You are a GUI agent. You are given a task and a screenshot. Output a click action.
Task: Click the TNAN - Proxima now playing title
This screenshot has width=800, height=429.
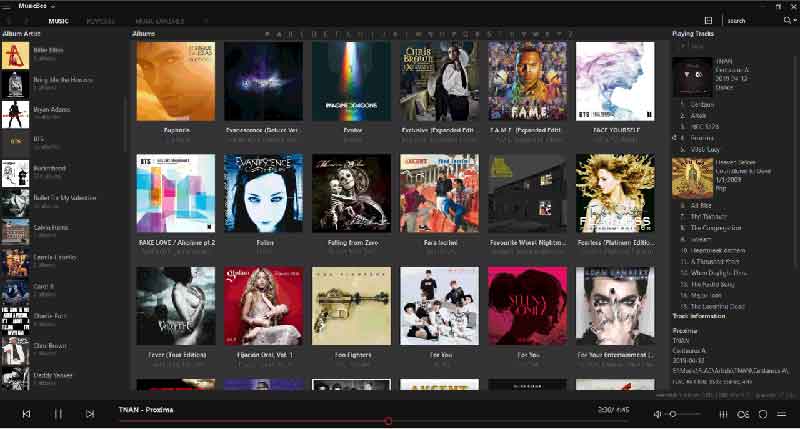click(145, 410)
